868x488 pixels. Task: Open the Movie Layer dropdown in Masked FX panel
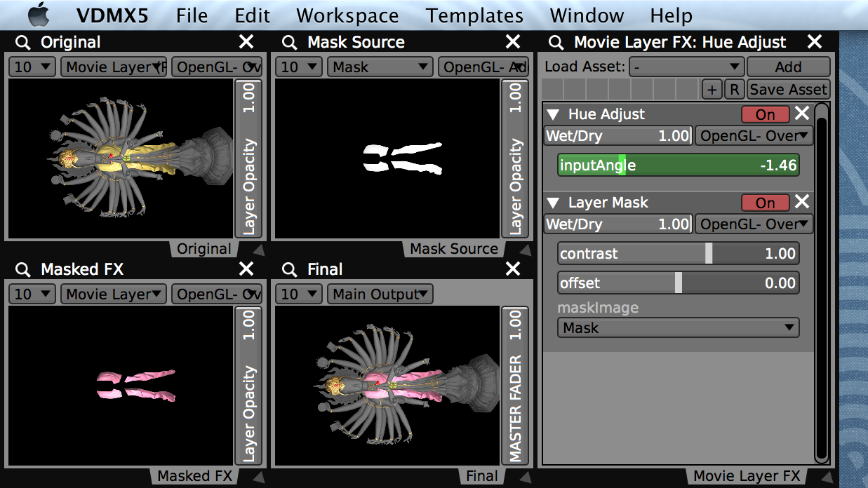[114, 294]
